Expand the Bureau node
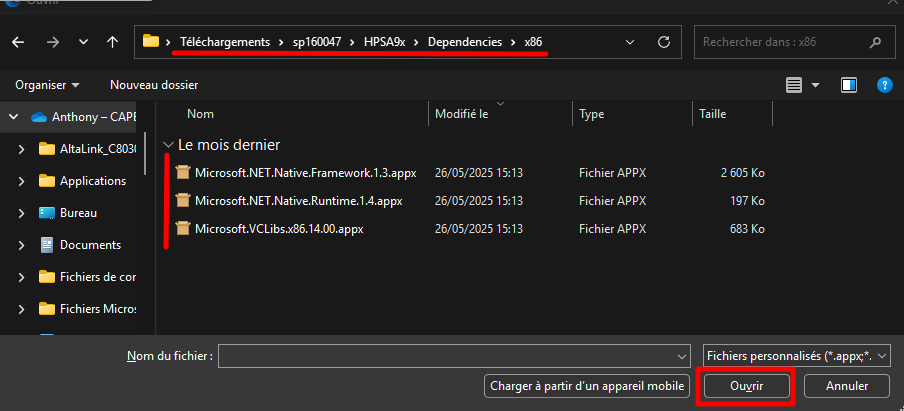Screen dimensions: 904x411 pos(21,213)
